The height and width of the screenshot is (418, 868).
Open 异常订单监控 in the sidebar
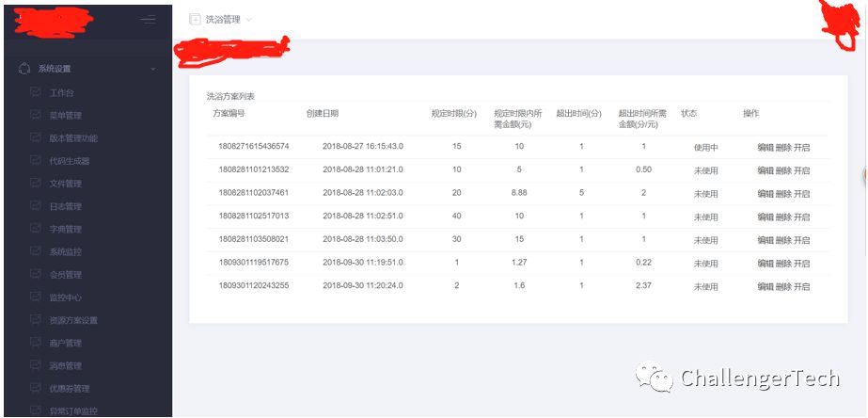tap(73, 410)
